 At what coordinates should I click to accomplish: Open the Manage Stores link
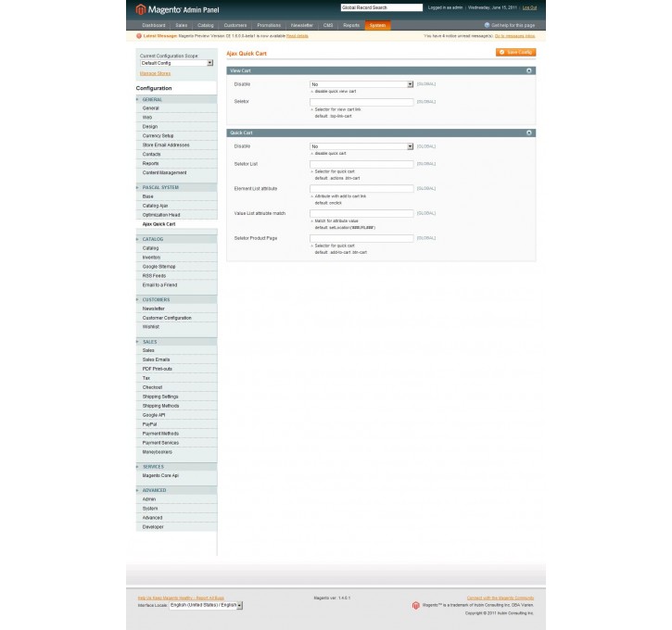pos(155,74)
